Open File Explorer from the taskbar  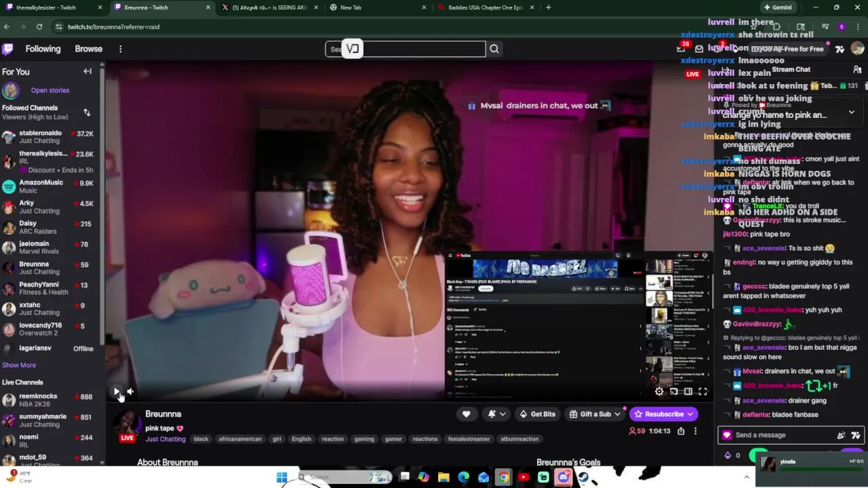coord(443,477)
